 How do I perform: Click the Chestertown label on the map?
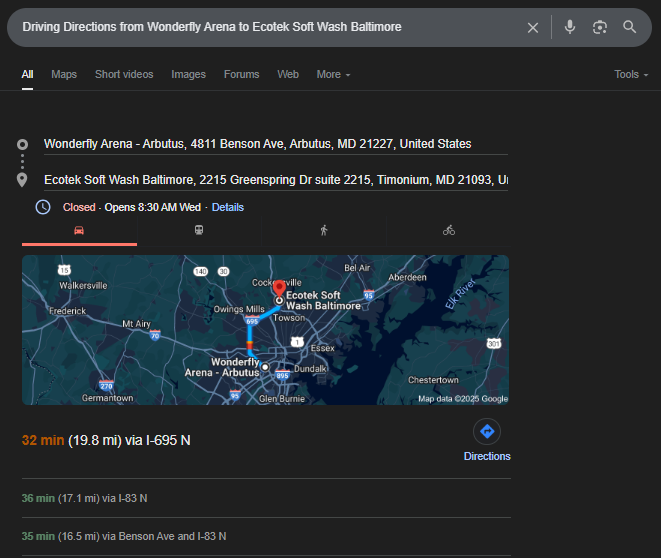[433, 380]
